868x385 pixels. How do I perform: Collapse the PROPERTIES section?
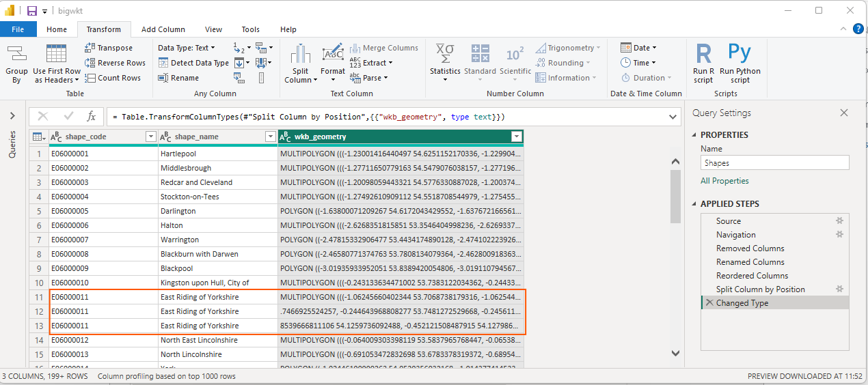click(695, 135)
